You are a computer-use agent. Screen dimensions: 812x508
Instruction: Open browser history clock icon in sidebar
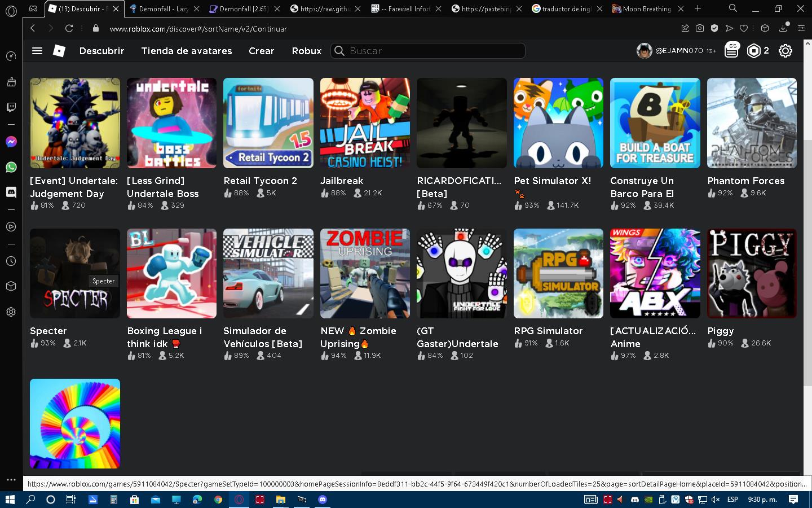(x=11, y=261)
